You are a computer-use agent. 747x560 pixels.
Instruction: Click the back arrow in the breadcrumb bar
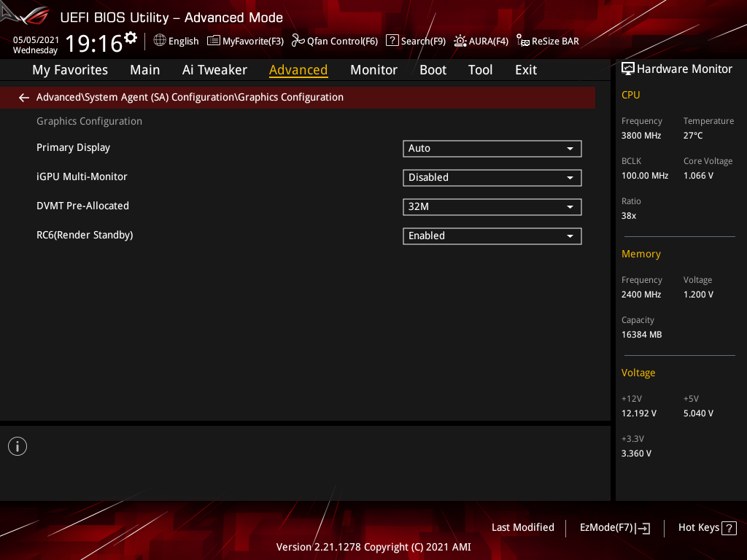(24, 98)
